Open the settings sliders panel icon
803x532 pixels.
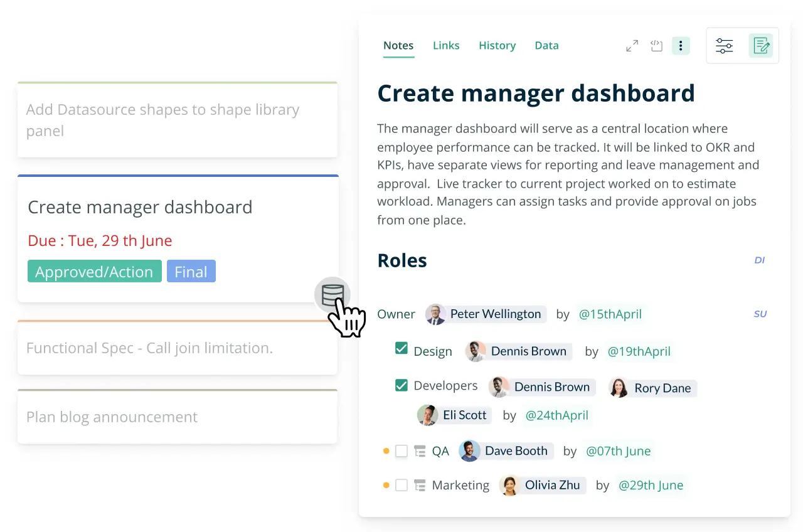724,46
